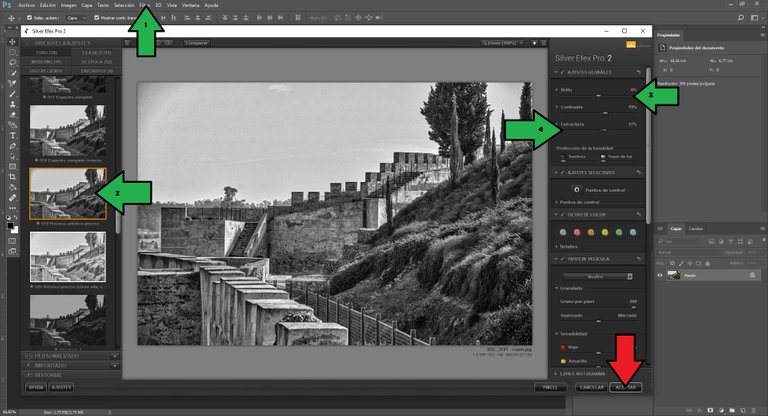Expand the Estructura sub-sliders triangle

(x=556, y=124)
